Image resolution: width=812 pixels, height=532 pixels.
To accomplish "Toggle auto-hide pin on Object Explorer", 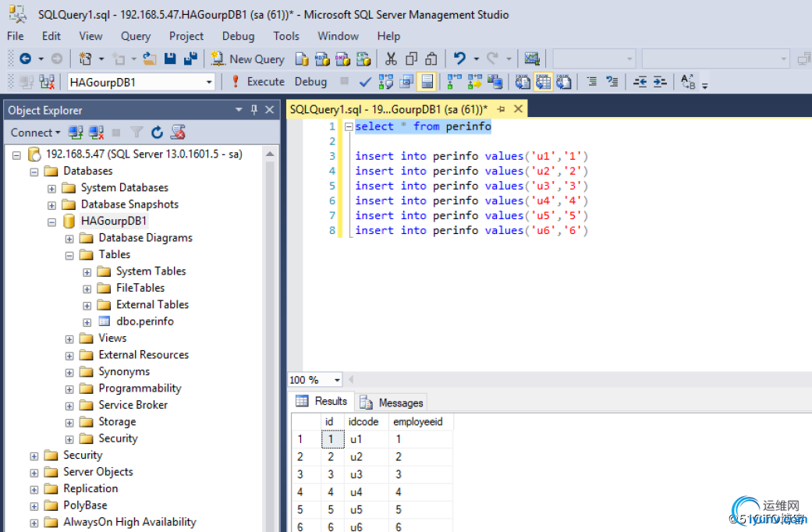I will [x=254, y=110].
